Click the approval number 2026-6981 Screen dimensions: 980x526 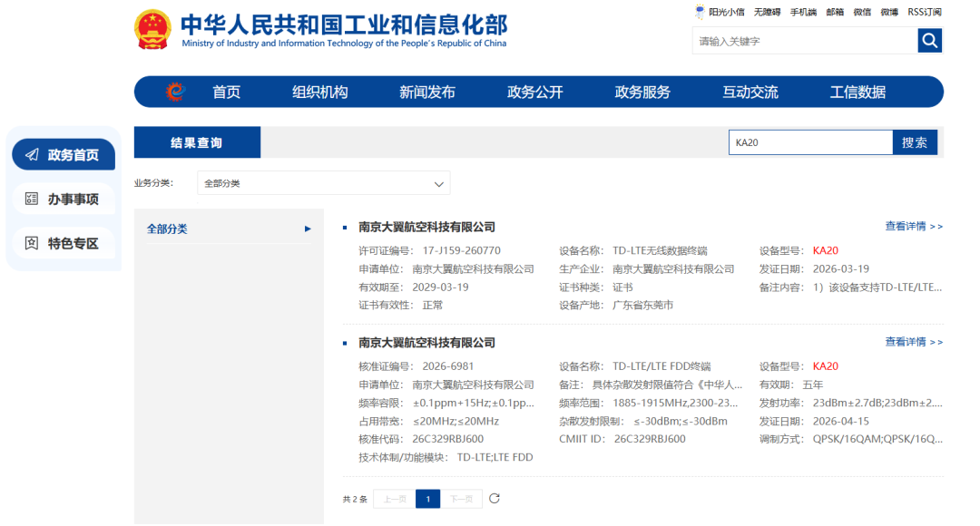(447, 366)
